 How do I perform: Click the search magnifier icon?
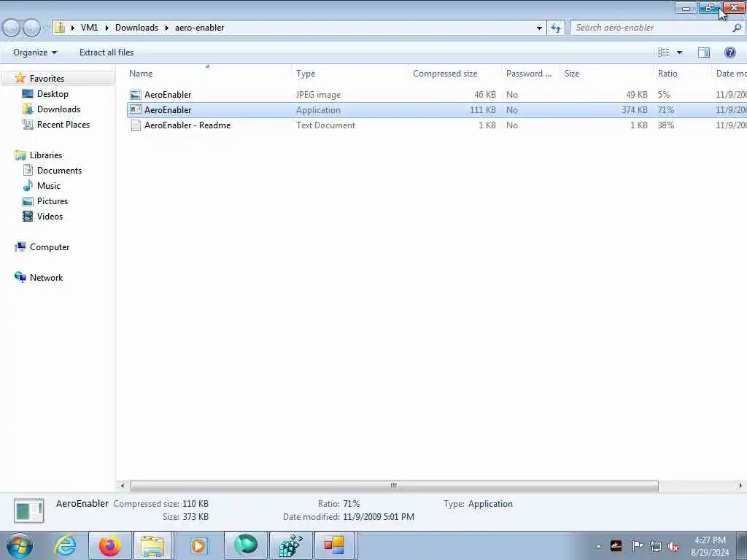(737, 28)
